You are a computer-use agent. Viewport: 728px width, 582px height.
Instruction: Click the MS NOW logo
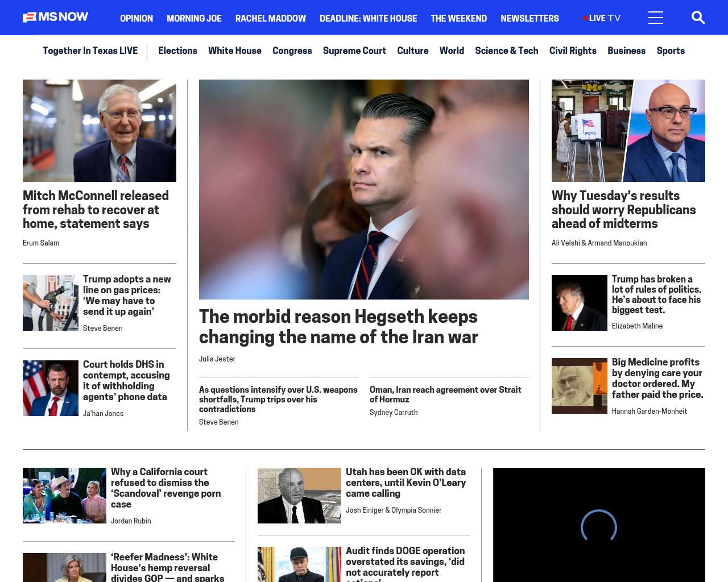[55, 17]
